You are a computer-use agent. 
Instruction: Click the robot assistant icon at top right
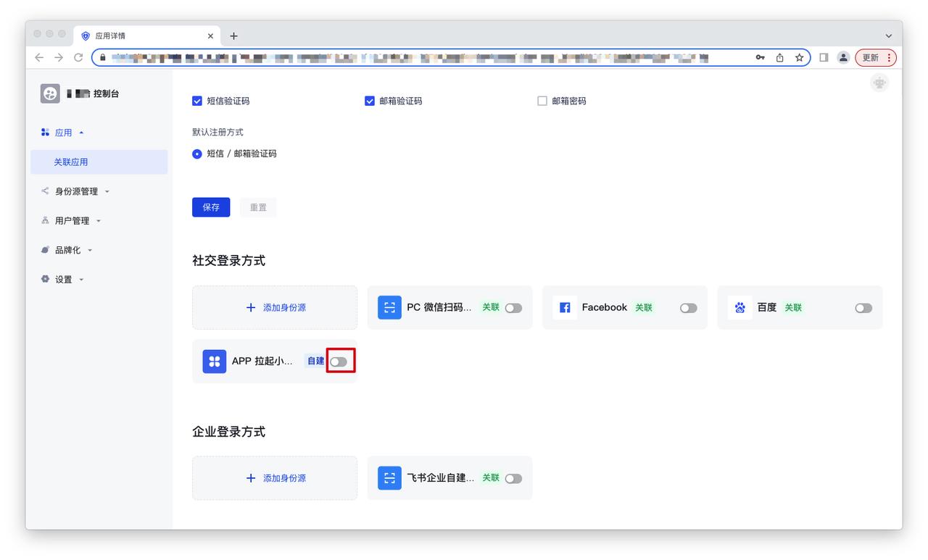[879, 83]
